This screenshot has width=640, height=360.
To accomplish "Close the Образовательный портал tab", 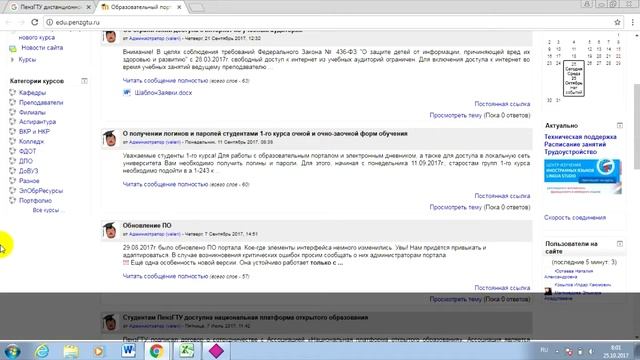I will (179, 7).
